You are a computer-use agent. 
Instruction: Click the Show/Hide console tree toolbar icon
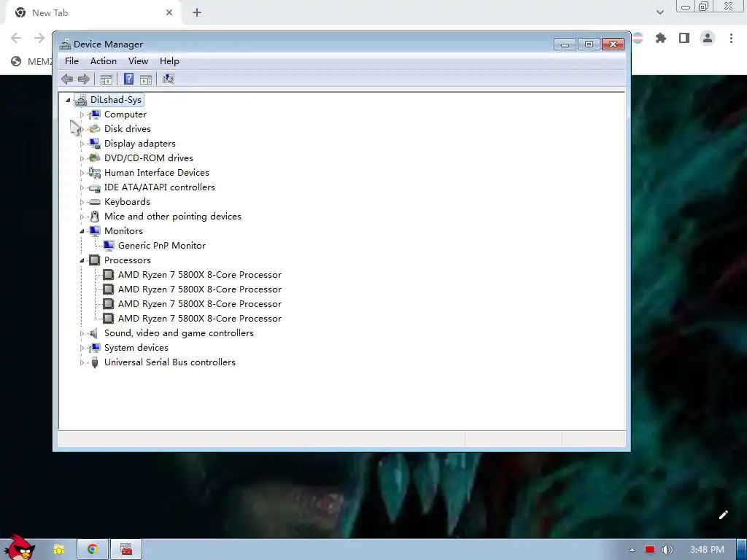coord(107,79)
